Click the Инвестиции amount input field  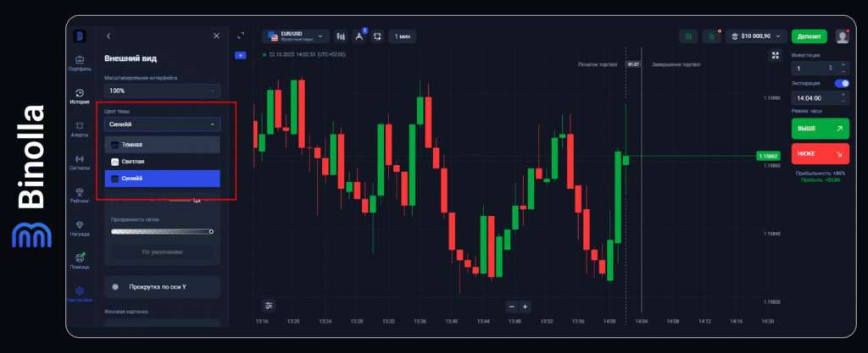pyautogui.click(x=814, y=67)
